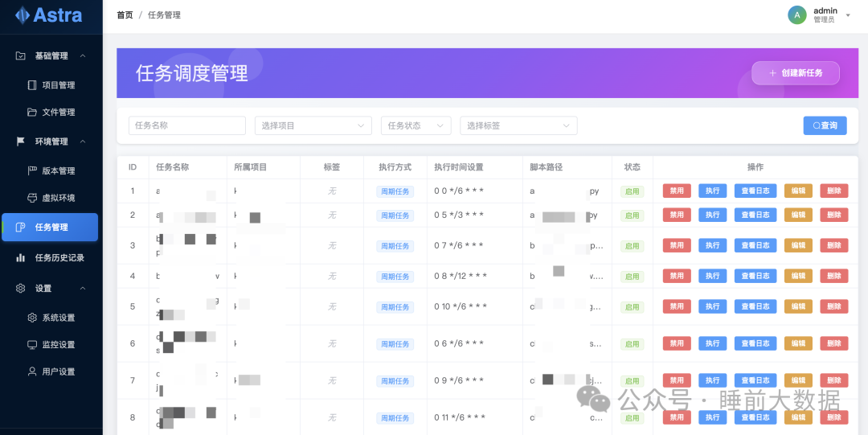Screen dimensions: 868x435
Task: Collapse the 基础管理 menu chevron
Action: pos(83,56)
